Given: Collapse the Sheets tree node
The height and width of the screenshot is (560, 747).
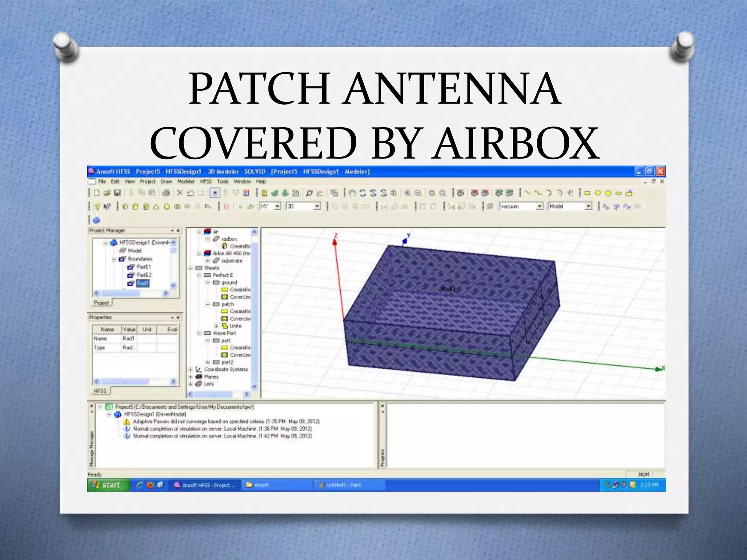Looking at the screenshot, I should 190,268.
